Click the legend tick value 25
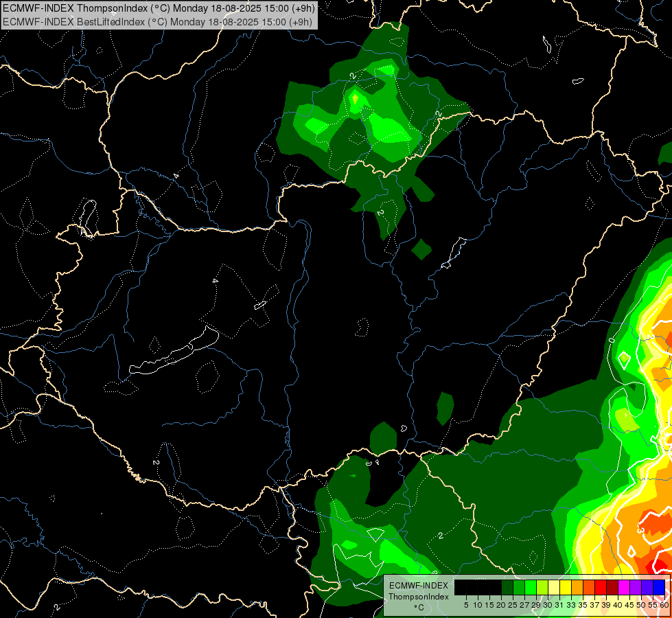The width and height of the screenshot is (672, 618). [x=513, y=605]
